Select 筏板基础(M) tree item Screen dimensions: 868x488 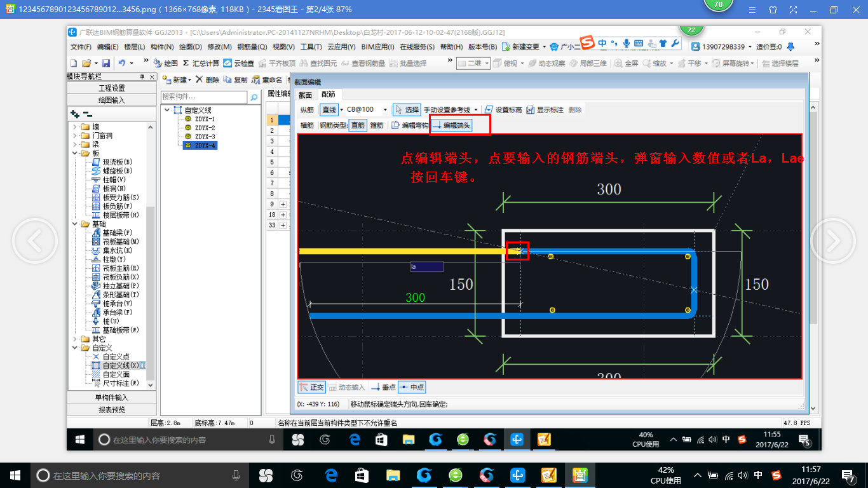tap(116, 242)
